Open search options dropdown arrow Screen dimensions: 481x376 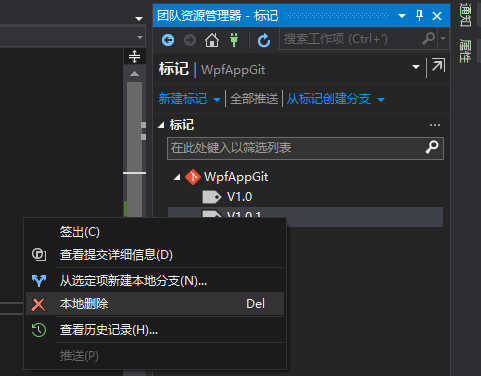(x=443, y=38)
